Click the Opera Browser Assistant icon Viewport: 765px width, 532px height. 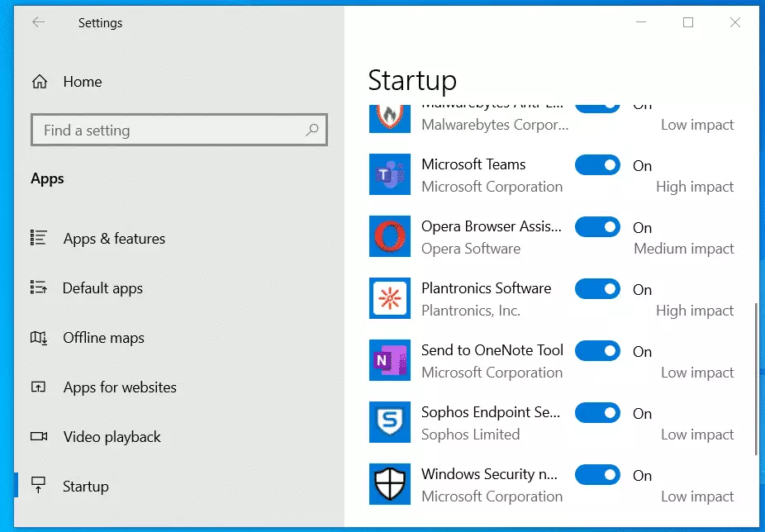390,236
